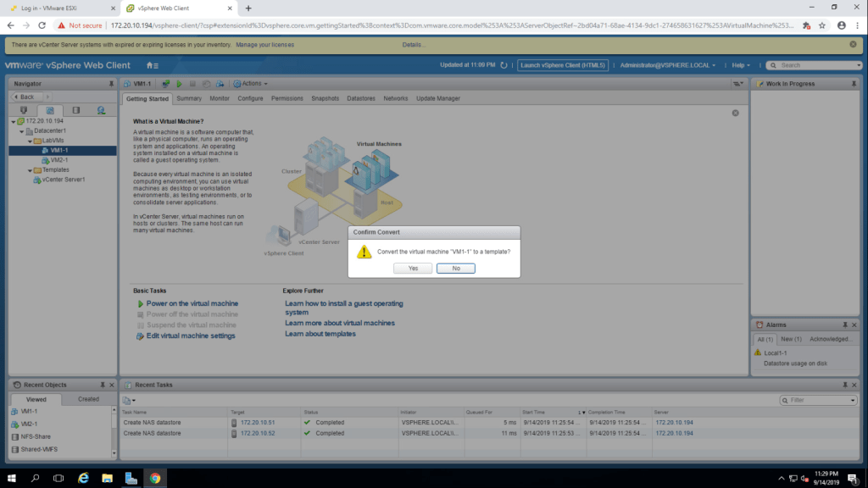
Task: Open the Created tab in Recent Objects
Action: [88, 399]
